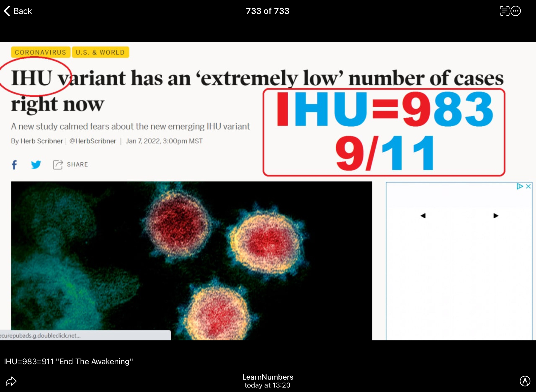Open the caption text icon

(x=504, y=11)
